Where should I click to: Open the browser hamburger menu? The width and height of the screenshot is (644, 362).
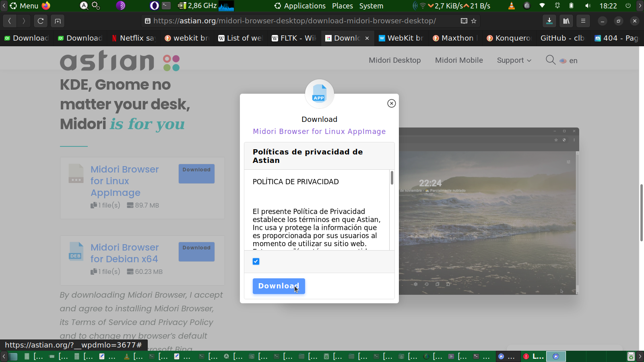pyautogui.click(x=583, y=21)
